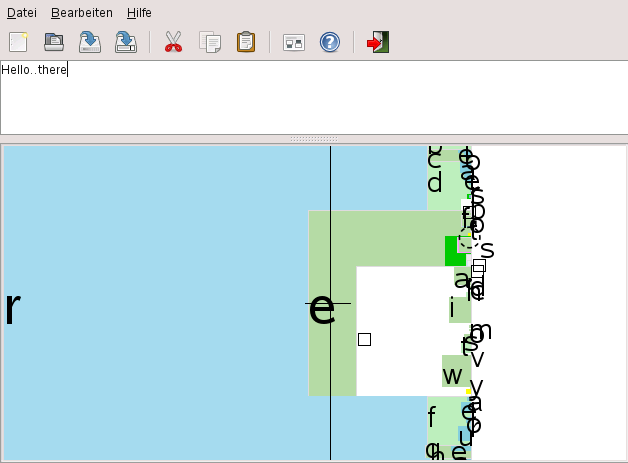The image size is (628, 463).
Task: Click the Copy toolbar icon
Action: [210, 42]
